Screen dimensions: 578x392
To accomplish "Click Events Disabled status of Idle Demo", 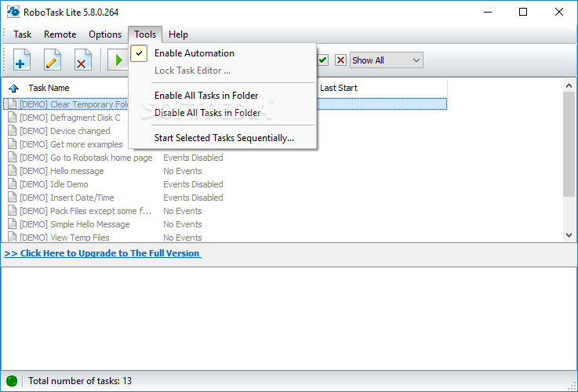I will 193,184.
